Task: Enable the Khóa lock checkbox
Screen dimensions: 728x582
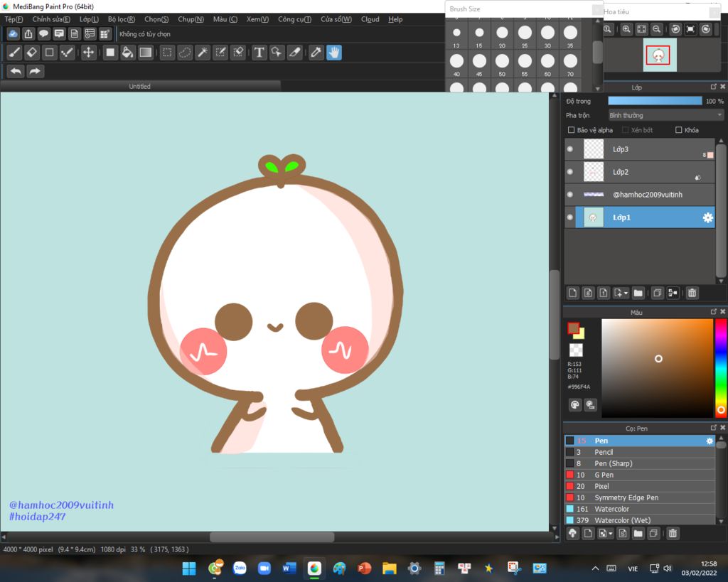Action: 678,130
